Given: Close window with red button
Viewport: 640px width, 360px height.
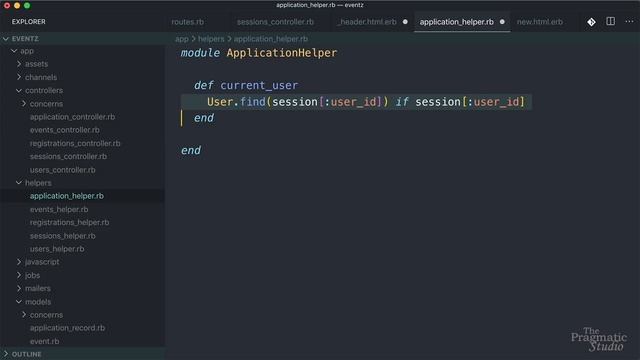Looking at the screenshot, I should 7,5.
